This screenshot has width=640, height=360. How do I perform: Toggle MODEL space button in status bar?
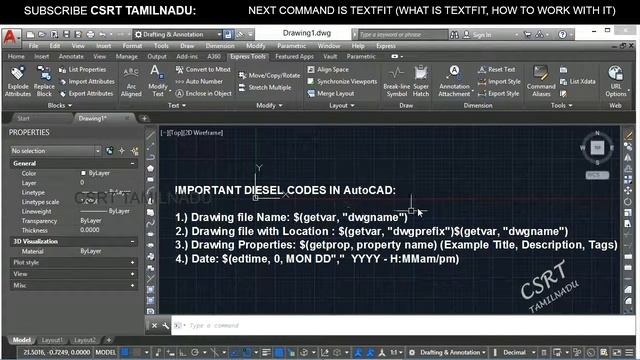click(x=105, y=352)
